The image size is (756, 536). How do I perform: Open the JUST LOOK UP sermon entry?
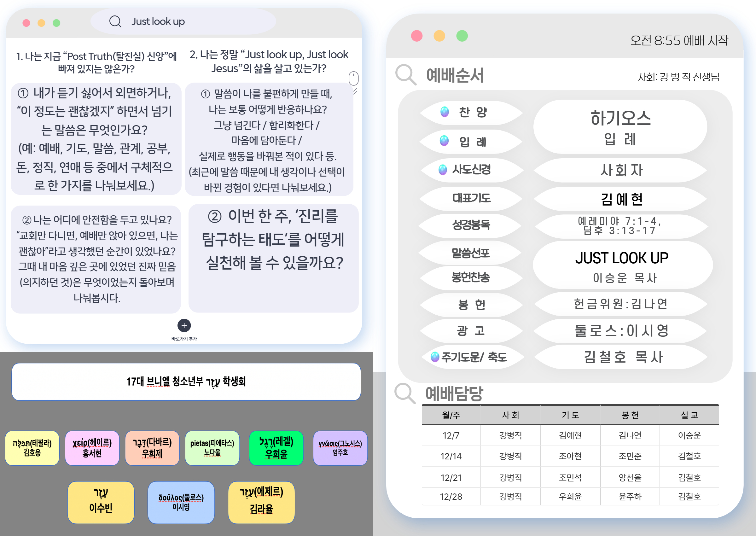click(622, 266)
